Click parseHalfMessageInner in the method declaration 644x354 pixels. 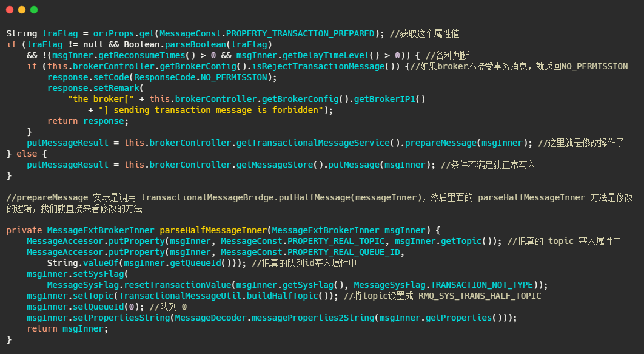point(213,230)
